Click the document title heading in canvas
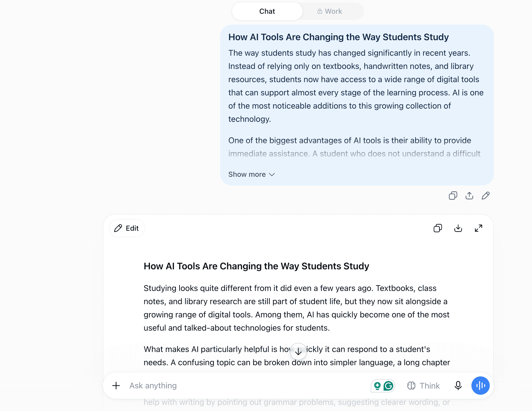The height and width of the screenshot is (411, 532). 256,266
